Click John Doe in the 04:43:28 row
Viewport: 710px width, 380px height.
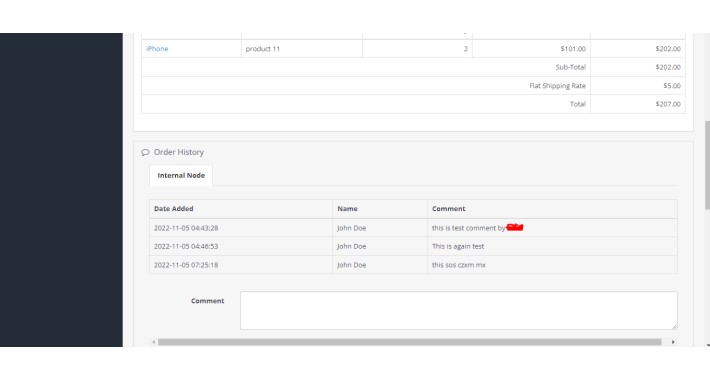351,228
